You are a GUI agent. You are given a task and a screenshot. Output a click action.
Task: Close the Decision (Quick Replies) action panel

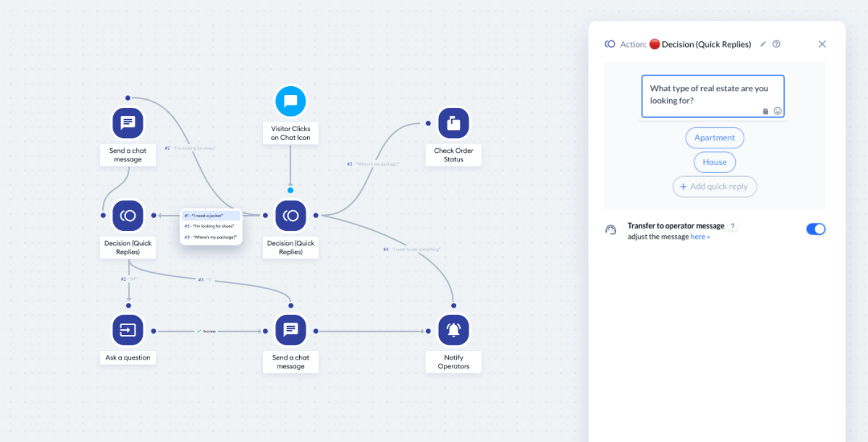(x=822, y=44)
